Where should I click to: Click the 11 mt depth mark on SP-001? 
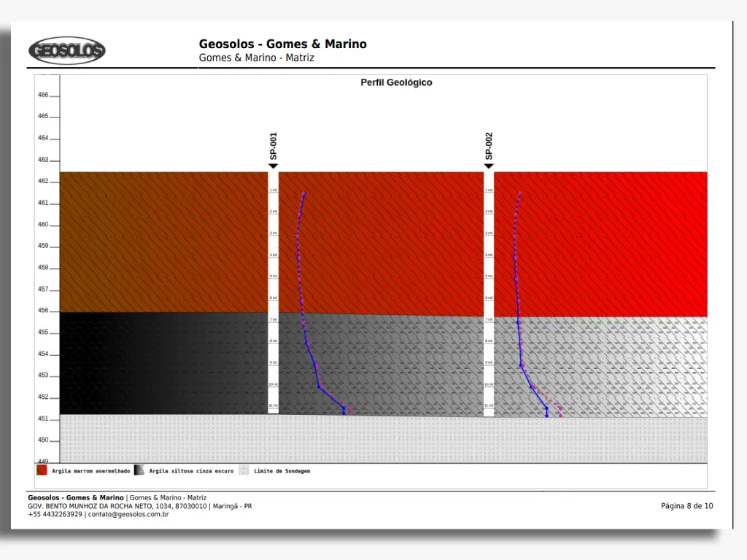click(273, 405)
